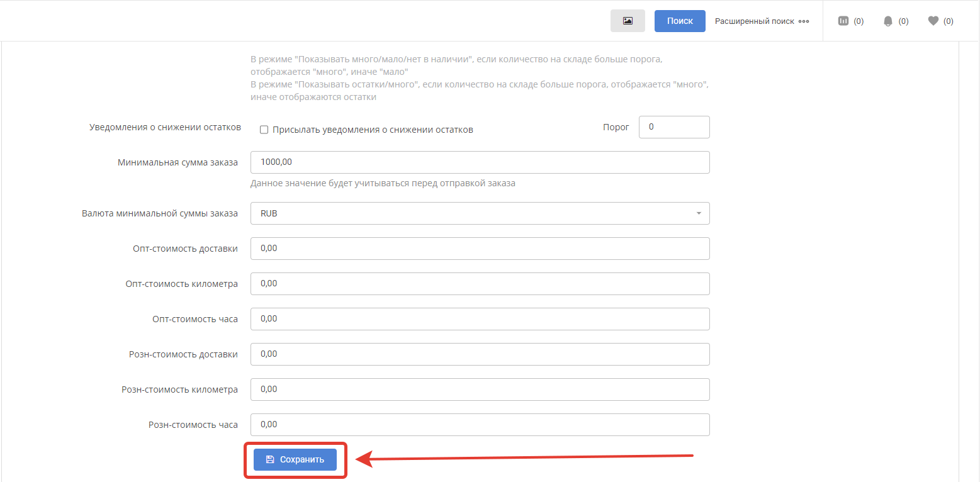980x482 pixels.
Task: Open notifications bell icon
Action: pos(888,21)
